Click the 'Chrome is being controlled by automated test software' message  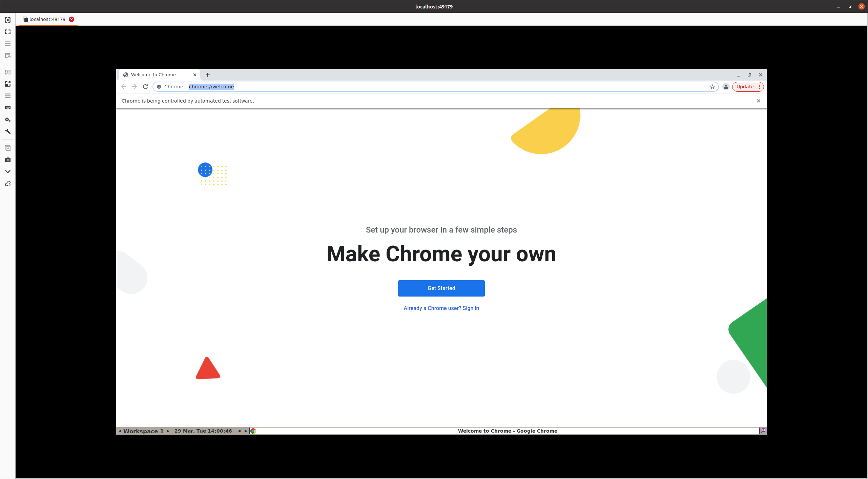188,101
